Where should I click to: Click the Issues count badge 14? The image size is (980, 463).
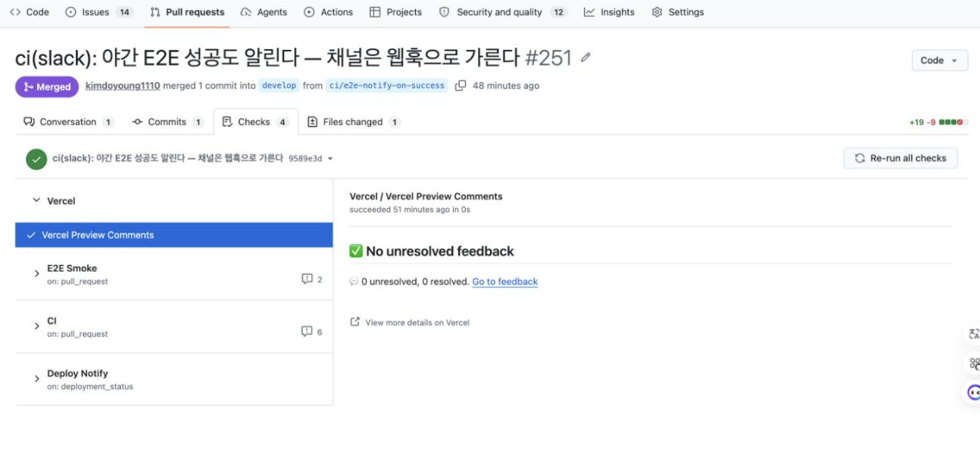coord(125,12)
